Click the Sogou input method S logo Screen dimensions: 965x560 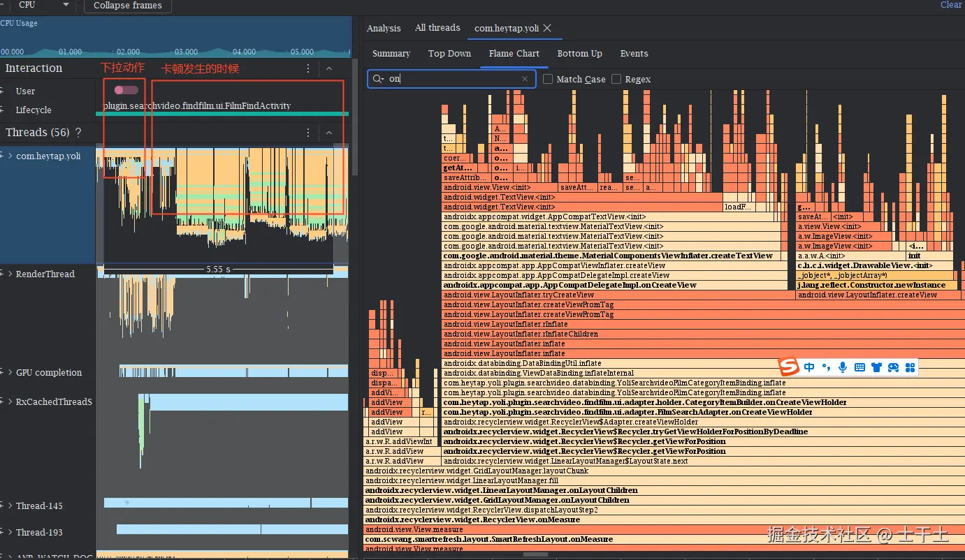pos(789,367)
